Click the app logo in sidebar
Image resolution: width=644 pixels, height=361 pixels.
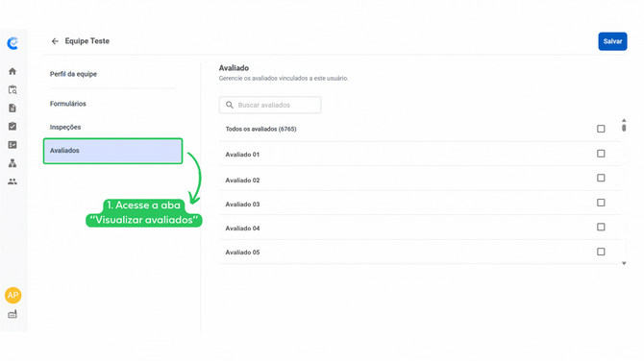12,43
